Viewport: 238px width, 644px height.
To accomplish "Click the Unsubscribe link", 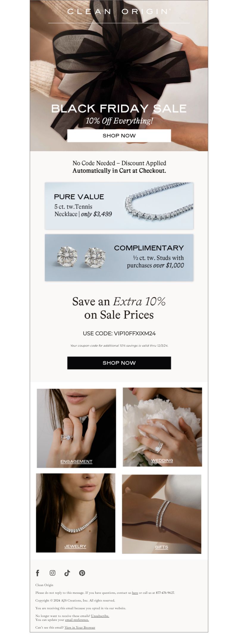I will [100, 616].
